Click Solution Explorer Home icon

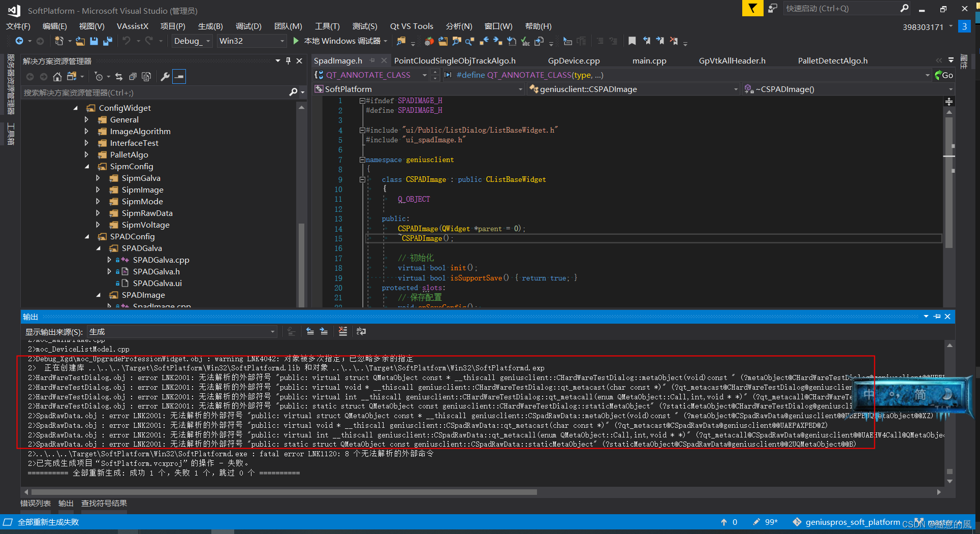57,77
